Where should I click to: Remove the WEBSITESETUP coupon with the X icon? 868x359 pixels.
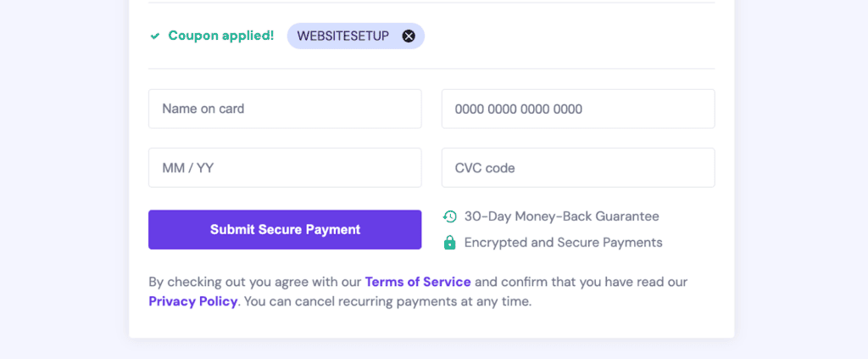tap(409, 36)
